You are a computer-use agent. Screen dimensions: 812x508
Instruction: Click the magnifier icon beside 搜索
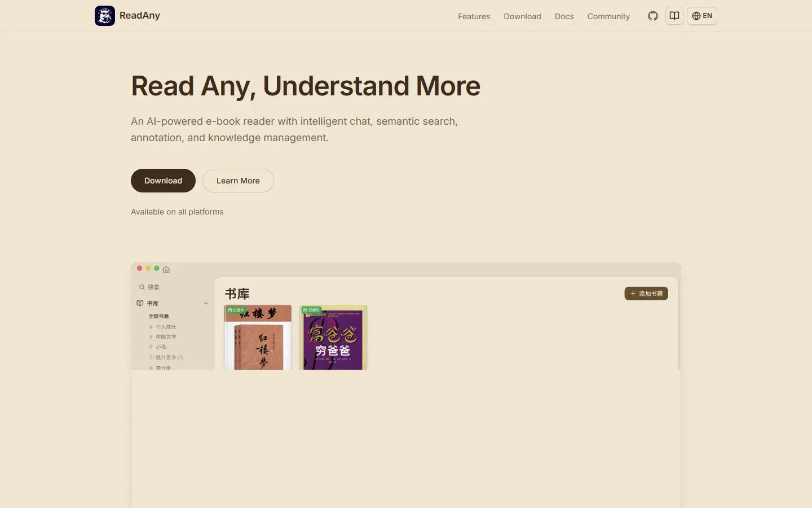click(x=142, y=287)
